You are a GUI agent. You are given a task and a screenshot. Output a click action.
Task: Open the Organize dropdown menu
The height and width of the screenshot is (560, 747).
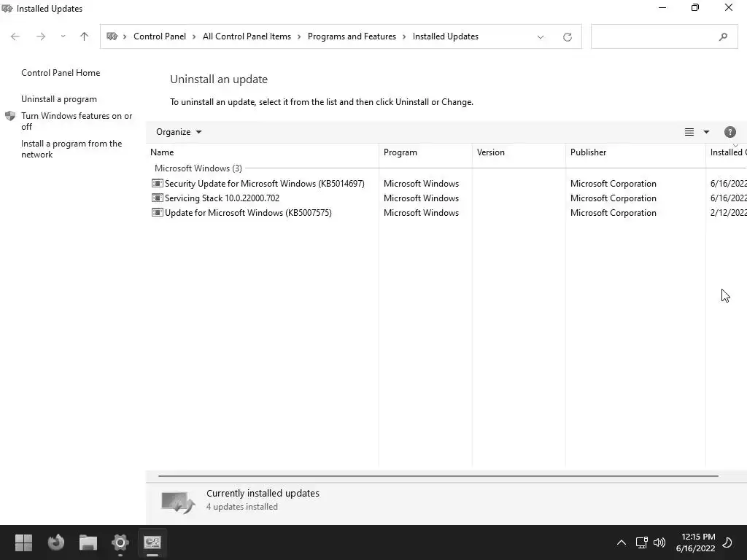(179, 132)
